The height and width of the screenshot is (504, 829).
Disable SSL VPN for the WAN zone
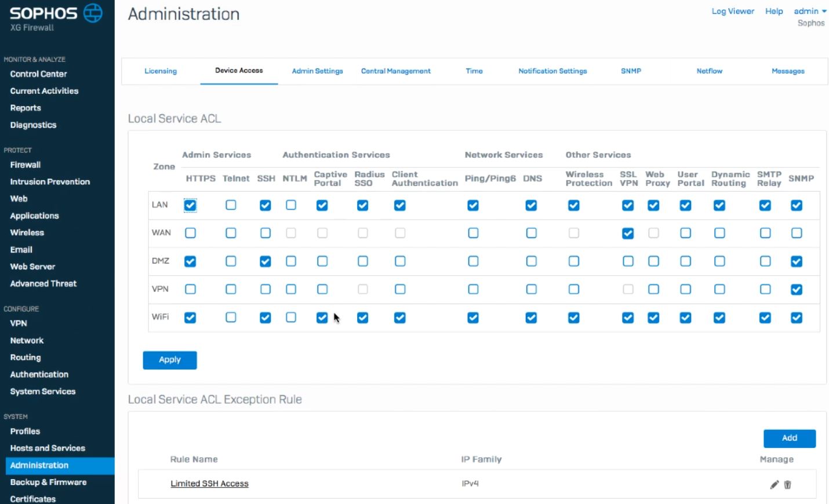coord(628,233)
